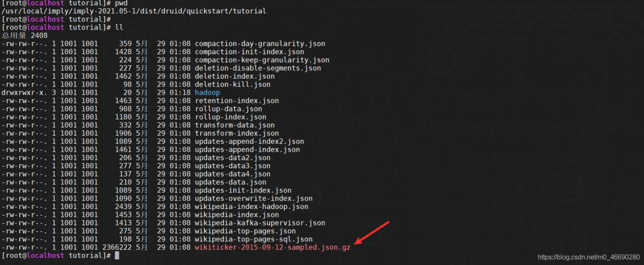The image size is (644, 265).
Task: Click the wikipedia-kafka-supervisor.json filename
Action: point(260,223)
